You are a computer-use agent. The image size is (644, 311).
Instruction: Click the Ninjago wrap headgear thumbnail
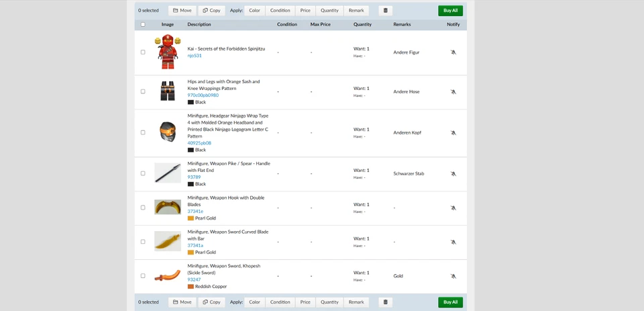point(168,132)
